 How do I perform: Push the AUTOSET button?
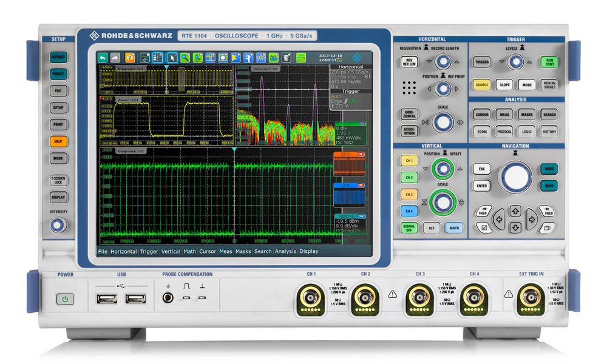tap(58, 57)
